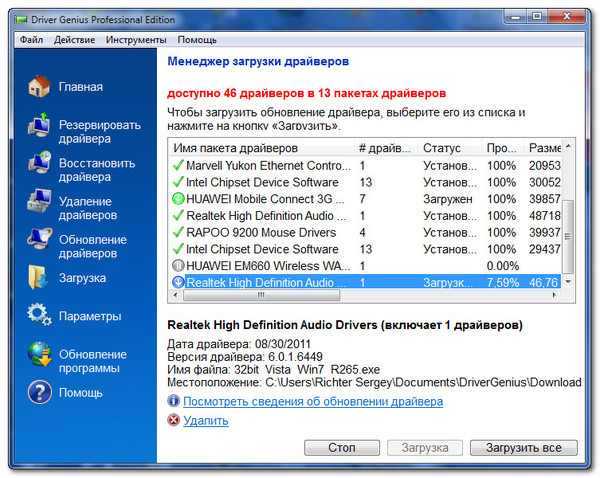
Task: Open Посмотреть сведения об обновлении драйвера link
Action: (x=312, y=401)
